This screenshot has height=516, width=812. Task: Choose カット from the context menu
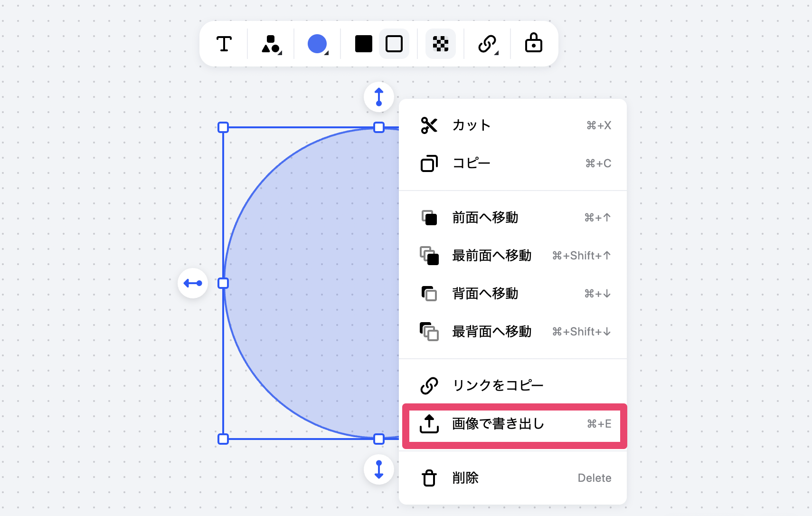coord(513,125)
